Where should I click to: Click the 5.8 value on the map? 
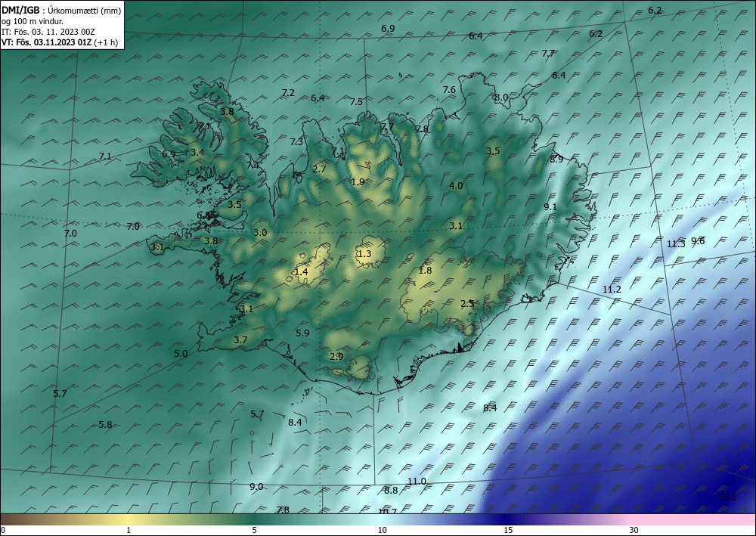[x=106, y=425]
